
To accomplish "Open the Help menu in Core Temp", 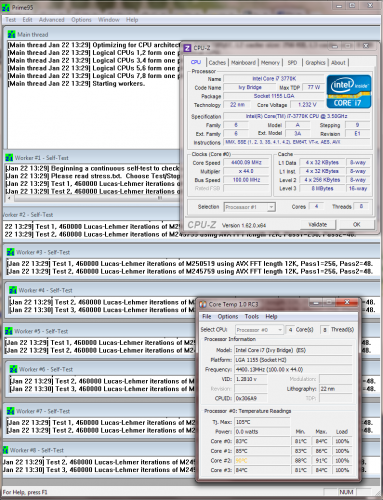I will click(271, 317).
